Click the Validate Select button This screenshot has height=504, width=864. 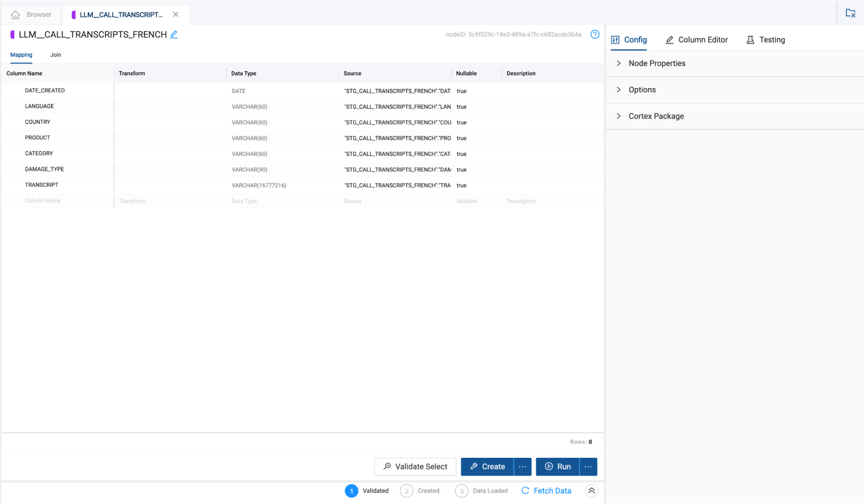click(415, 466)
